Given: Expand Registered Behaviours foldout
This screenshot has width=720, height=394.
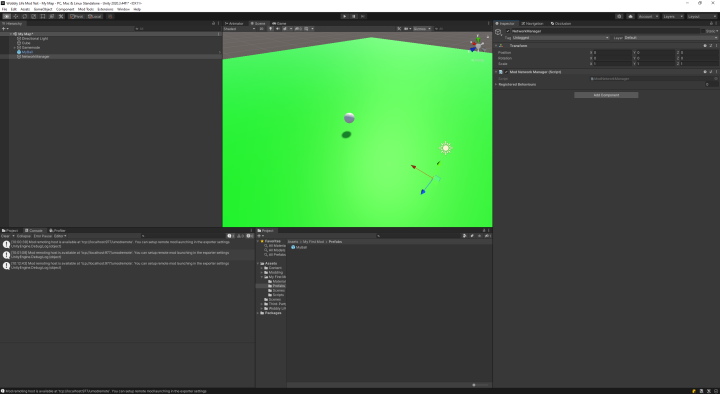Looking at the screenshot, I should pos(496,84).
